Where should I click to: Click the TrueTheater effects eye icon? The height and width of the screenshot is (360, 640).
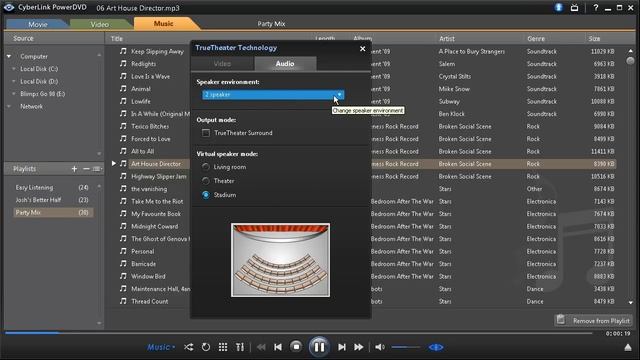pos(436,347)
